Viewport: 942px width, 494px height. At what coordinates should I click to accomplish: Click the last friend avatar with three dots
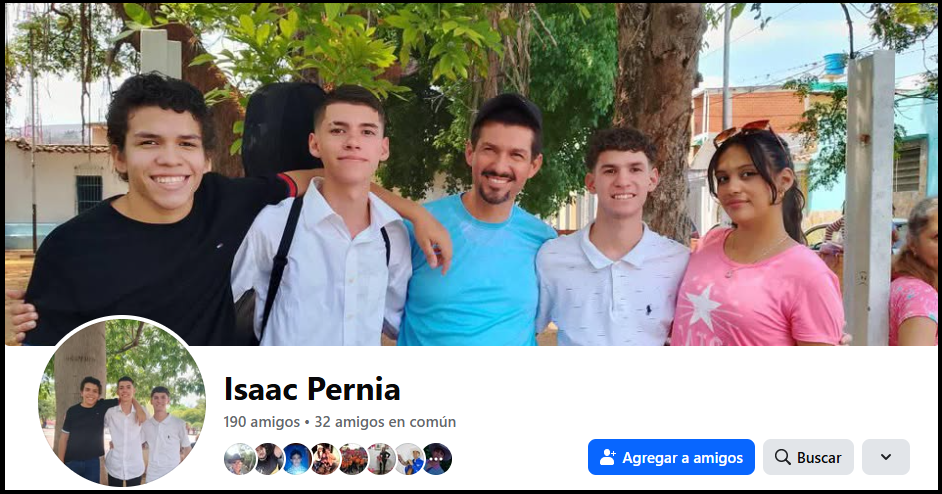(437, 459)
